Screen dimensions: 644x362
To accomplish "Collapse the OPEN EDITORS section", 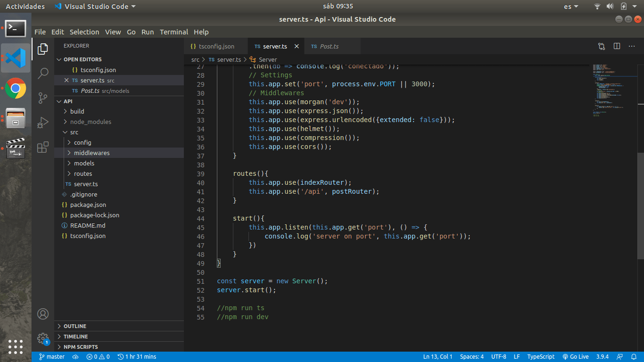I will coord(83,59).
